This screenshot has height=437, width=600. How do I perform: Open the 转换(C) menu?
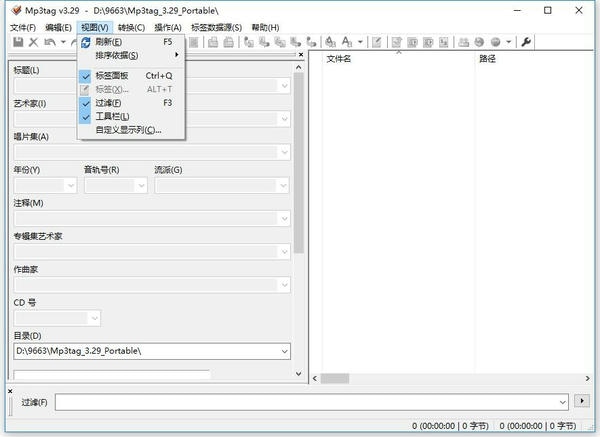pyautogui.click(x=131, y=28)
